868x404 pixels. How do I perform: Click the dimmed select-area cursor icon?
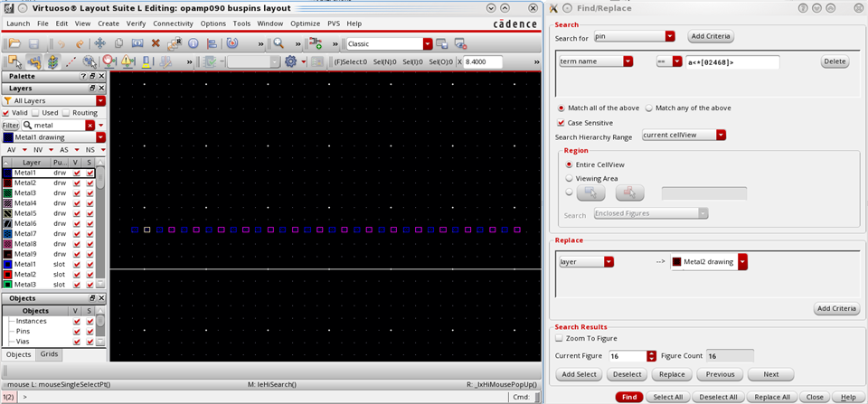point(90,61)
